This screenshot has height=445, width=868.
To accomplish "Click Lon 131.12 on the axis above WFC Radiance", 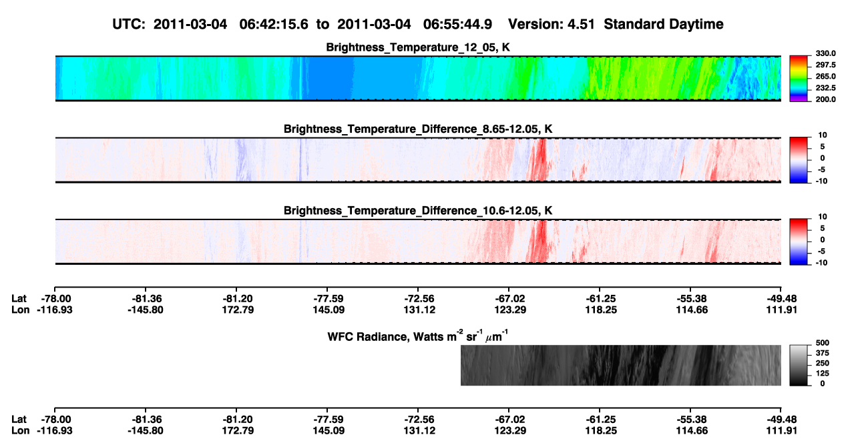I will click(418, 310).
